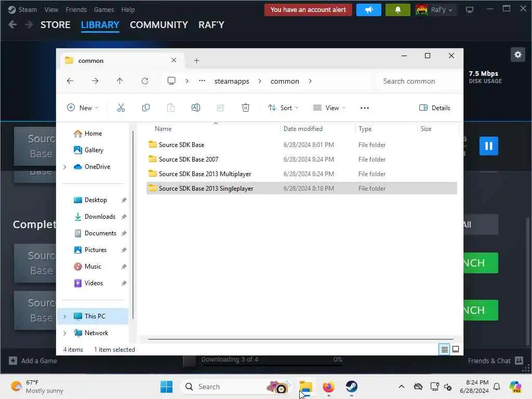
Task: Click the Steam taskbar icon
Action: [352, 387]
